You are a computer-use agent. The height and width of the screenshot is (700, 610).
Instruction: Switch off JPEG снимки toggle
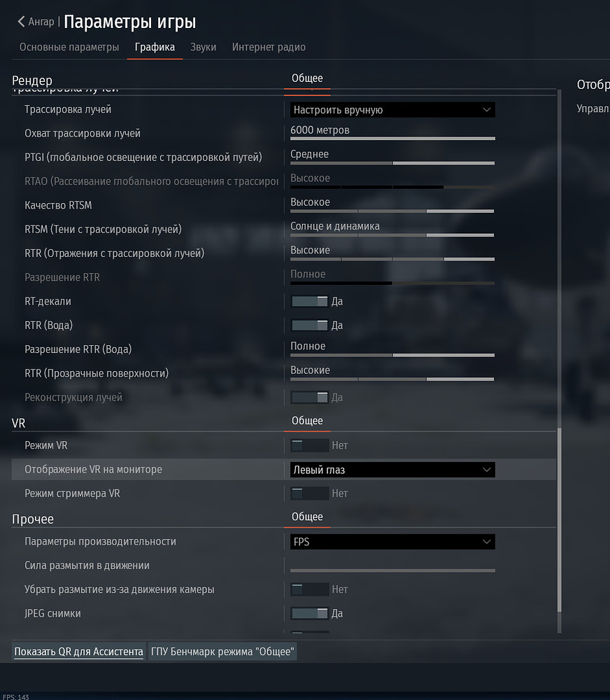click(310, 613)
